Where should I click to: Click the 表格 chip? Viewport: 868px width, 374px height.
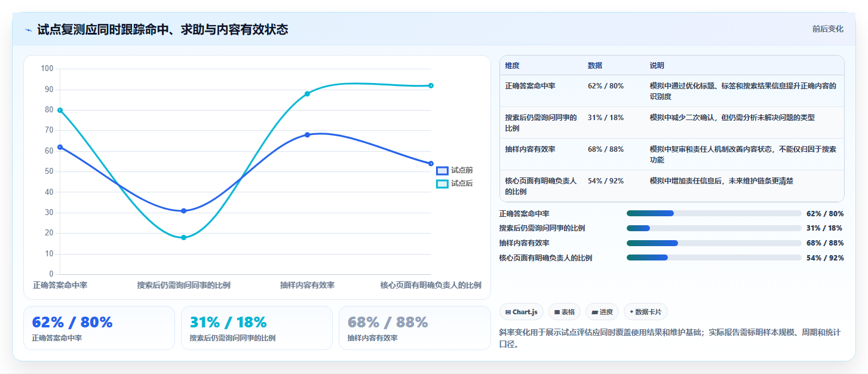tap(565, 312)
